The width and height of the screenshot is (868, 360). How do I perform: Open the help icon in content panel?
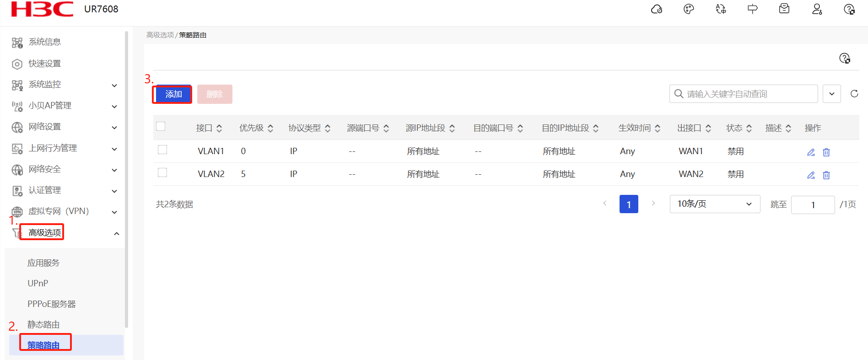(845, 58)
